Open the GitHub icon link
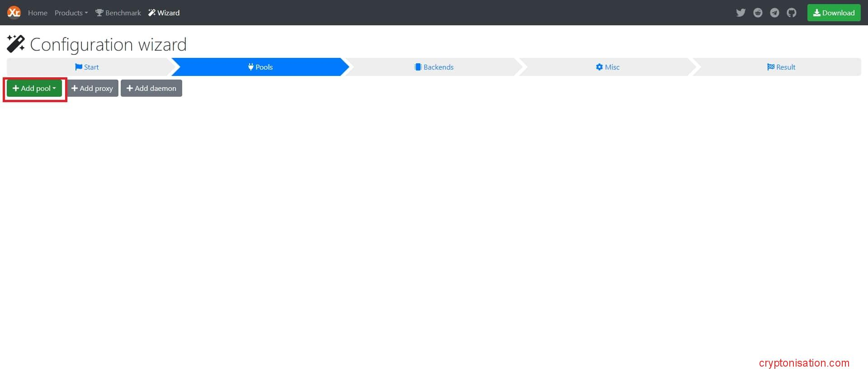Screen dimensions: 868x377 [791, 13]
